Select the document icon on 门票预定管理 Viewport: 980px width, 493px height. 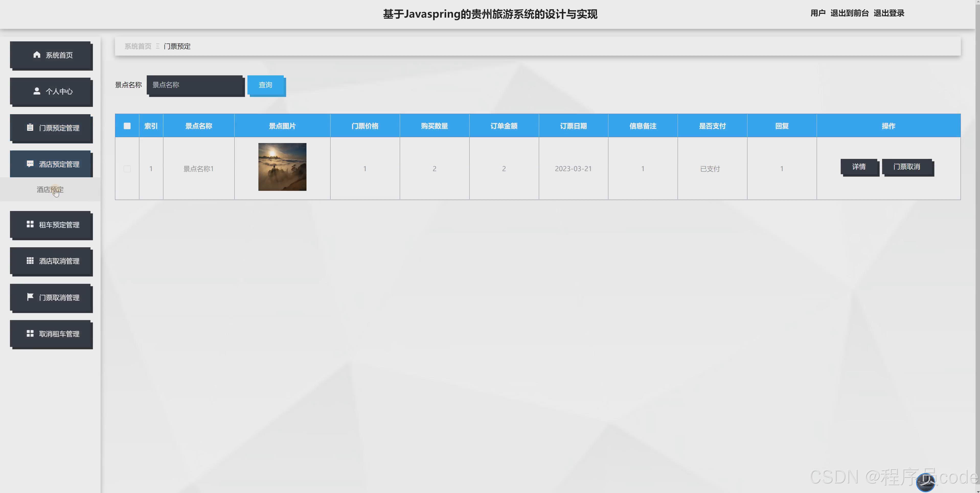[x=30, y=128]
